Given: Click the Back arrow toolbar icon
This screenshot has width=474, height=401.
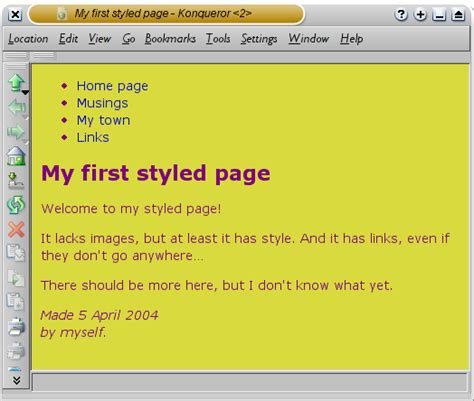Looking at the screenshot, I should point(16,107).
